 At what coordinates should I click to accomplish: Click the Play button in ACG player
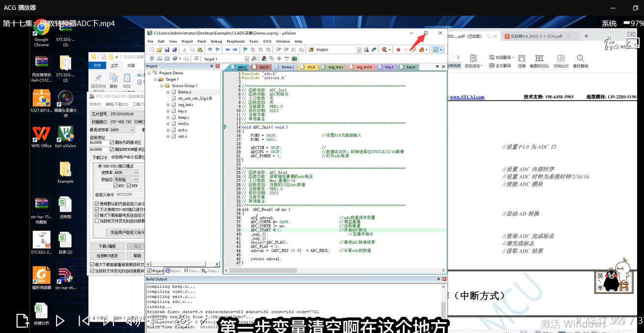pyautogui.click(x=60, y=321)
